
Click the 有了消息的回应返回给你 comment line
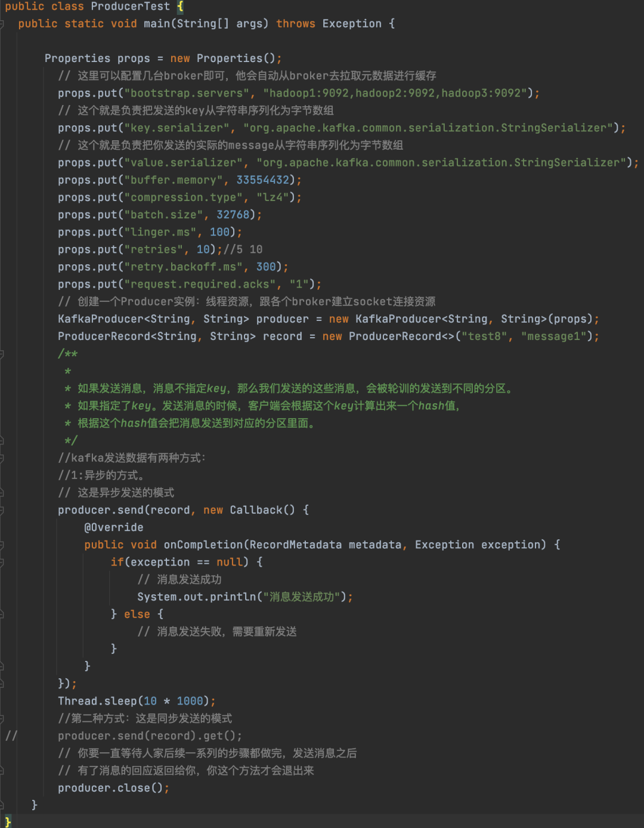click(x=186, y=771)
